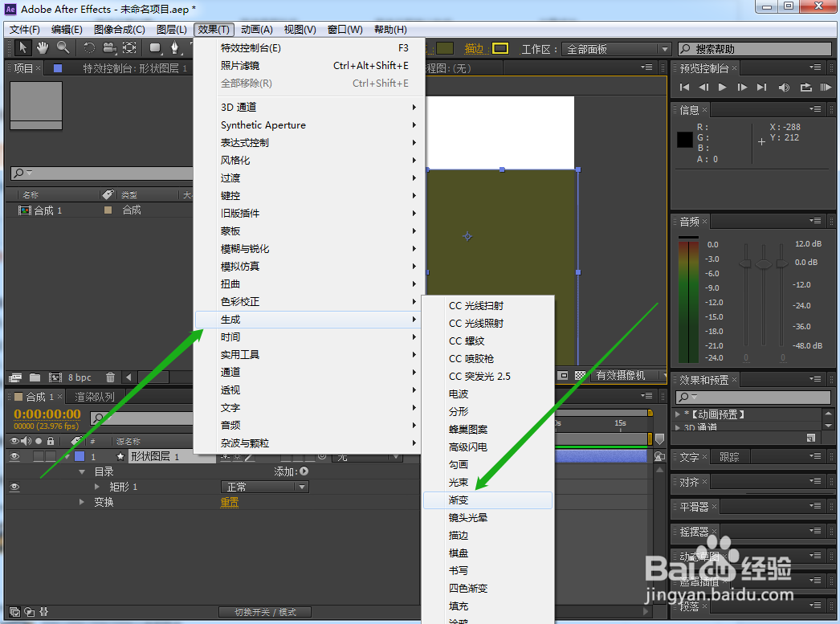Toggle loop option in preview panel
Image resolution: width=840 pixels, height=624 pixels.
tap(805, 88)
